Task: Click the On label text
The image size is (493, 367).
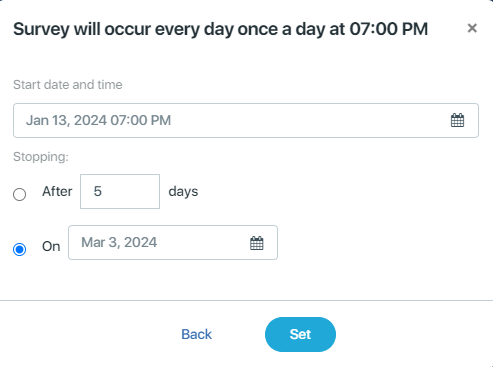Action: click(x=51, y=247)
